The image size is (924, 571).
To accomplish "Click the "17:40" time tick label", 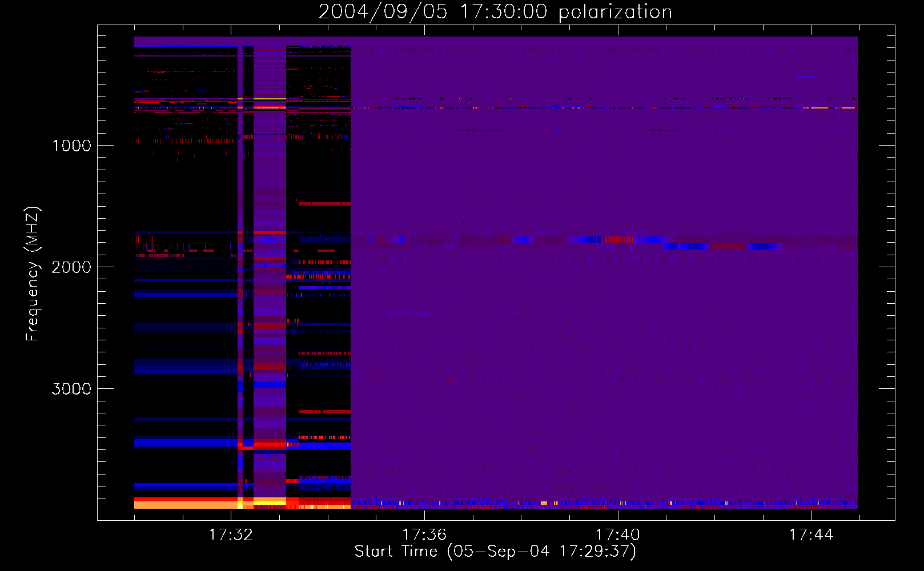I will pyautogui.click(x=618, y=535).
